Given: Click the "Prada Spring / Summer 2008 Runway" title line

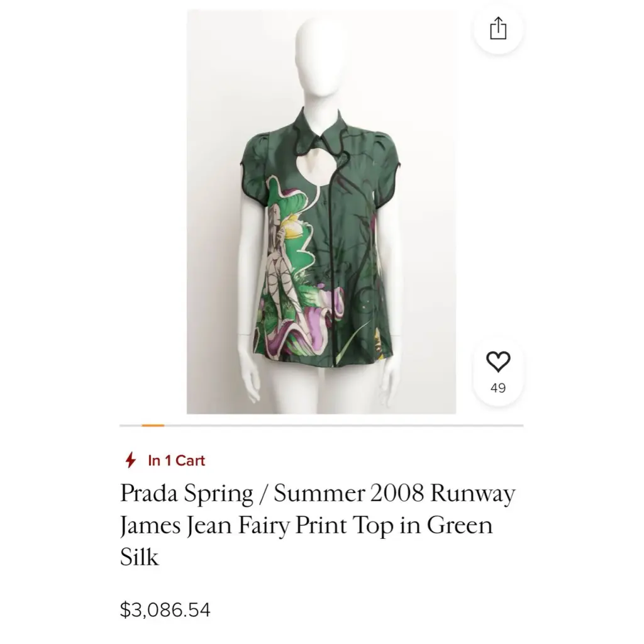Looking at the screenshot, I should tap(318, 494).
